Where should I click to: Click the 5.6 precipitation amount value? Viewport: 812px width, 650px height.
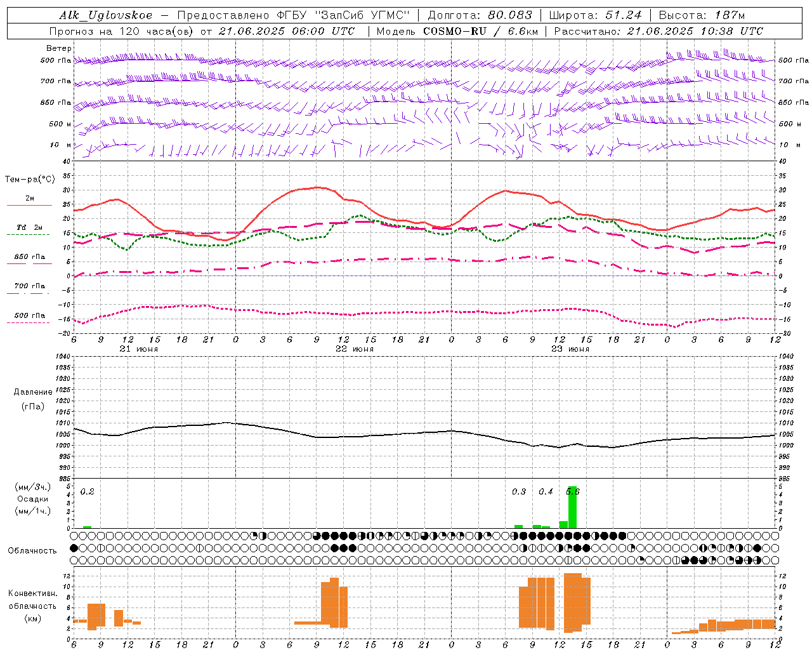click(573, 491)
